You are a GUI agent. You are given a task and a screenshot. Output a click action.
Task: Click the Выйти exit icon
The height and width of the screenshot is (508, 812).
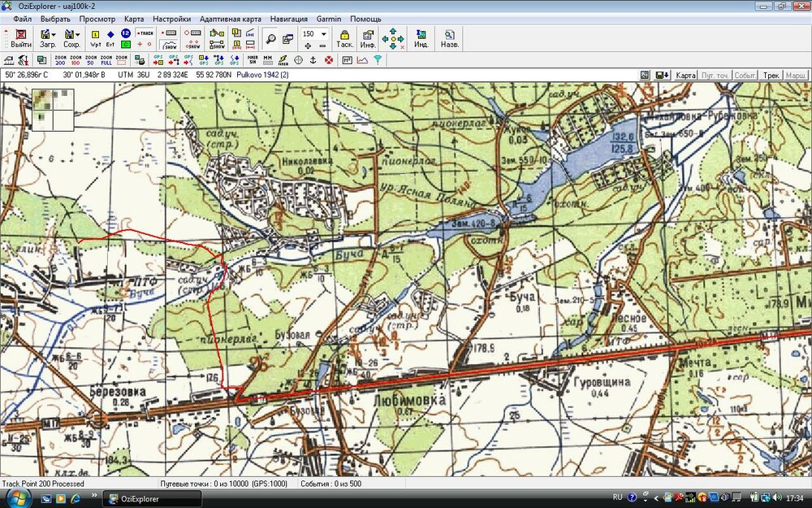pyautogui.click(x=21, y=38)
